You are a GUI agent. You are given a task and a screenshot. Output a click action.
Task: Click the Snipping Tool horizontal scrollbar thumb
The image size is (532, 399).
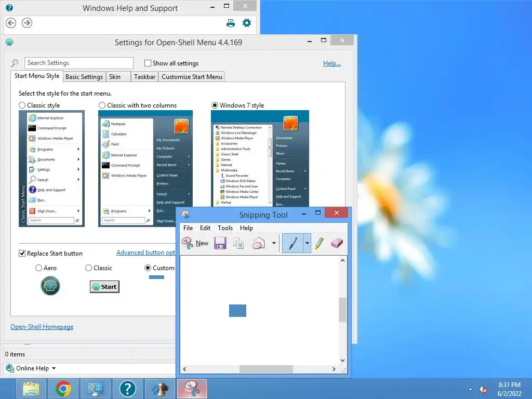point(266,369)
